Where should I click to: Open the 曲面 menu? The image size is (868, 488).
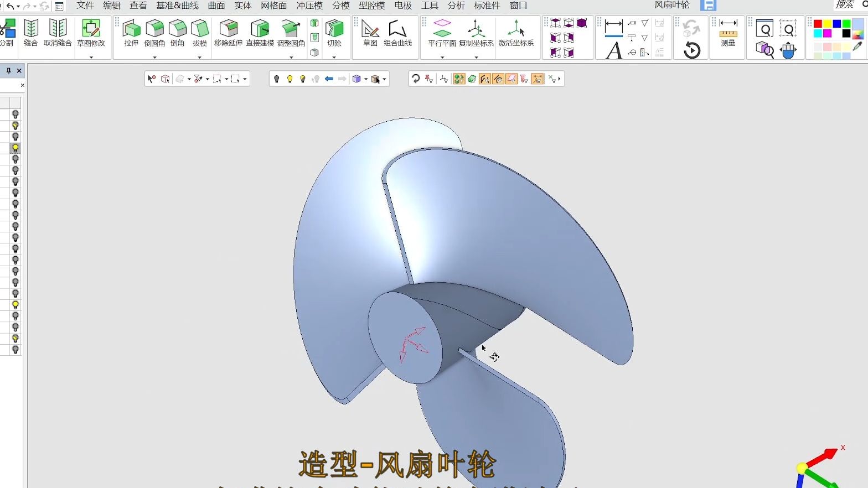pos(216,6)
